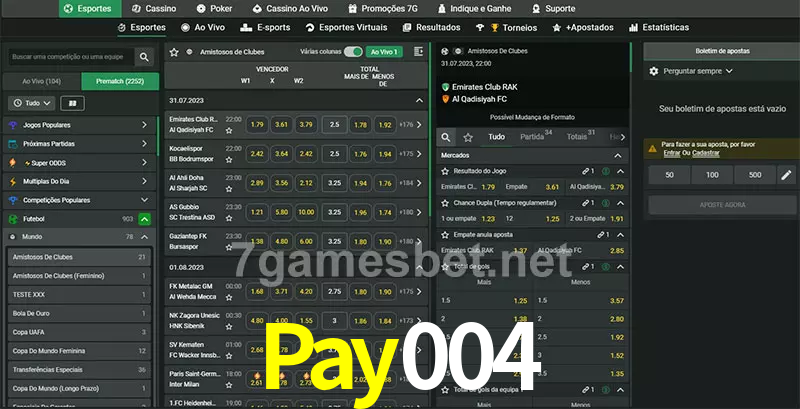The height and width of the screenshot is (409, 800).
Task: Open Perguntar sempre dropdown
Action: (697, 71)
